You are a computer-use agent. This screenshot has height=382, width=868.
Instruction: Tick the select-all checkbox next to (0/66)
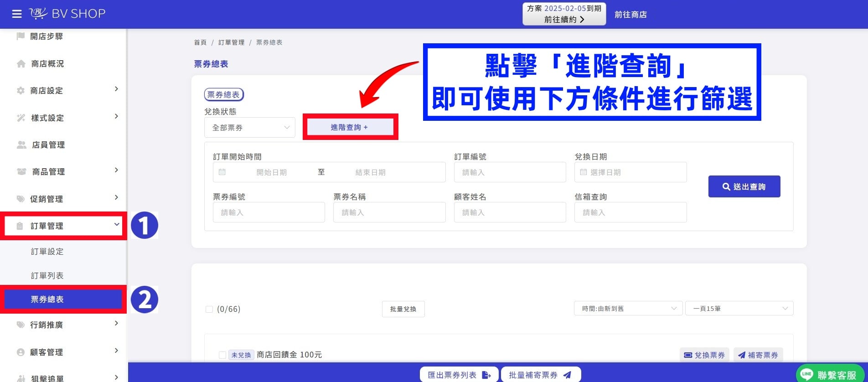tap(209, 310)
